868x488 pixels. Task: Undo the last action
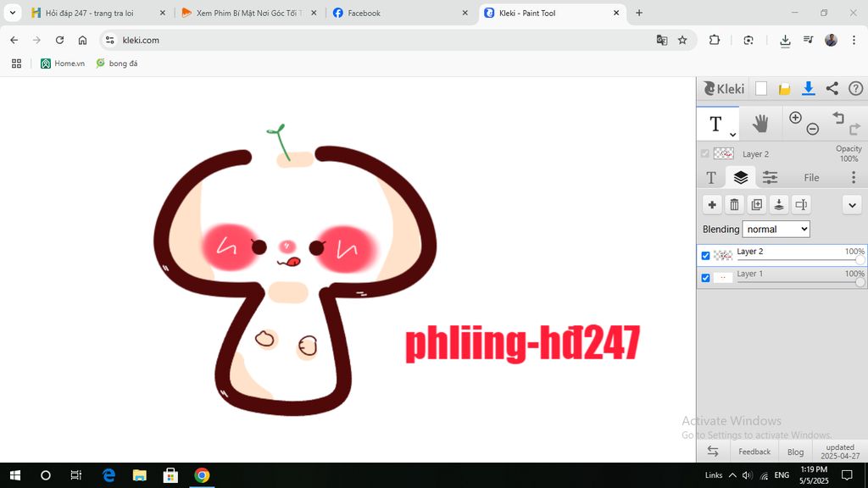pyautogui.click(x=838, y=117)
